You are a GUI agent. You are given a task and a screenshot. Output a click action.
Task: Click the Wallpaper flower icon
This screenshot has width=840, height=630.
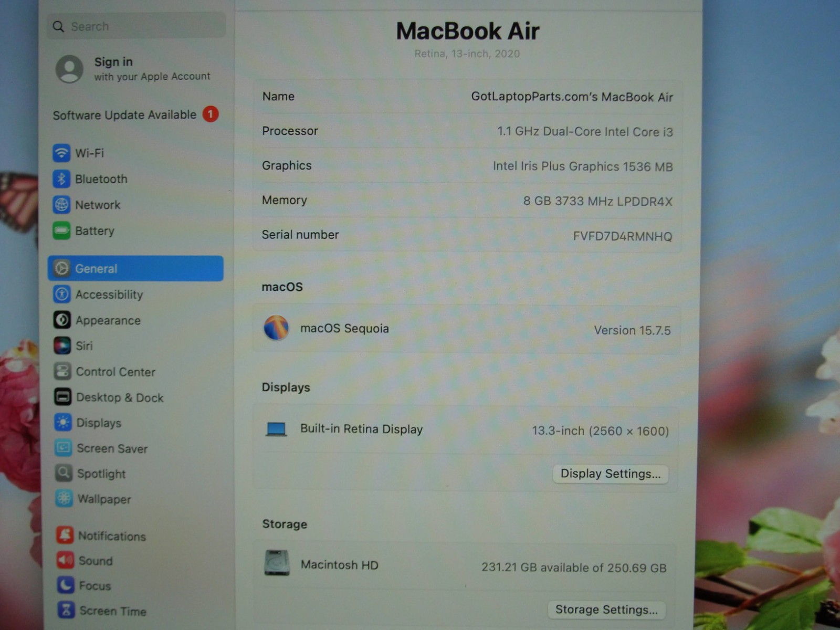tap(64, 498)
